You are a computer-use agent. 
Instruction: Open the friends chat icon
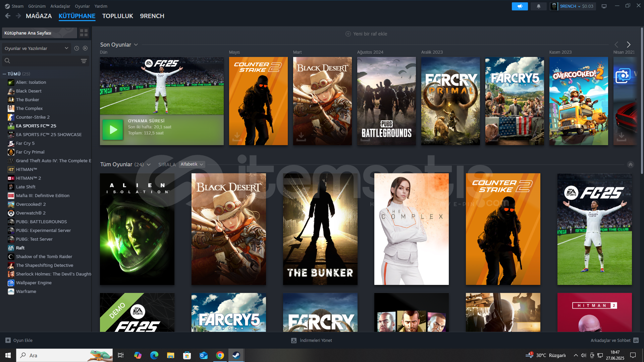636,340
